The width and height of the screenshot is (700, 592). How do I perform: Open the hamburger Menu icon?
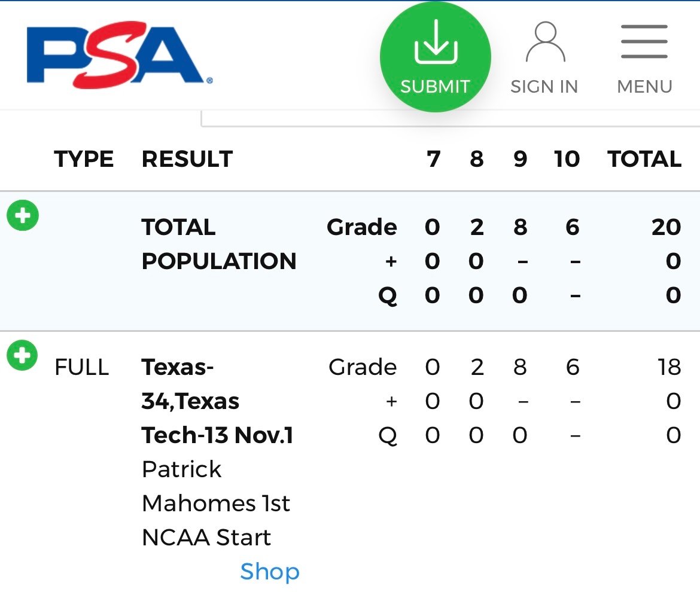(x=644, y=41)
